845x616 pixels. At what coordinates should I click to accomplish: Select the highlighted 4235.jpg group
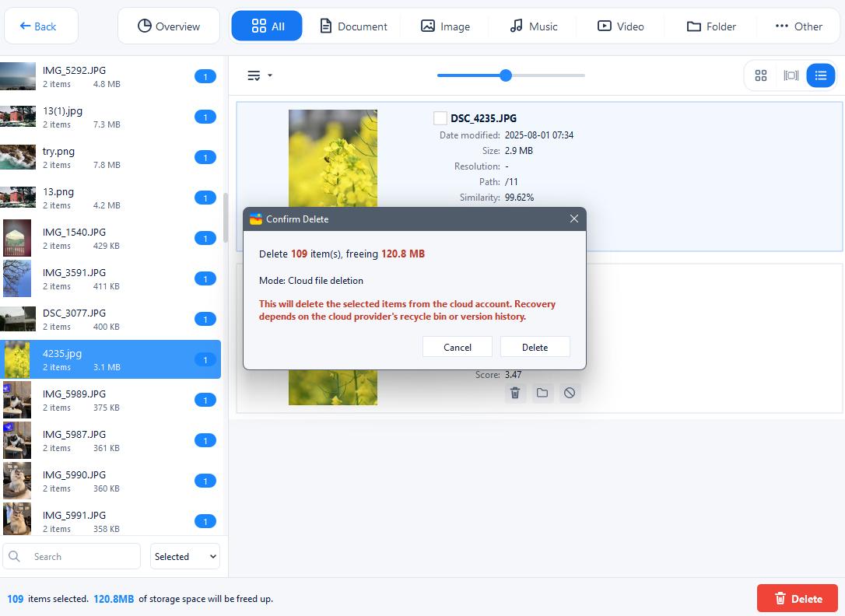(110, 359)
